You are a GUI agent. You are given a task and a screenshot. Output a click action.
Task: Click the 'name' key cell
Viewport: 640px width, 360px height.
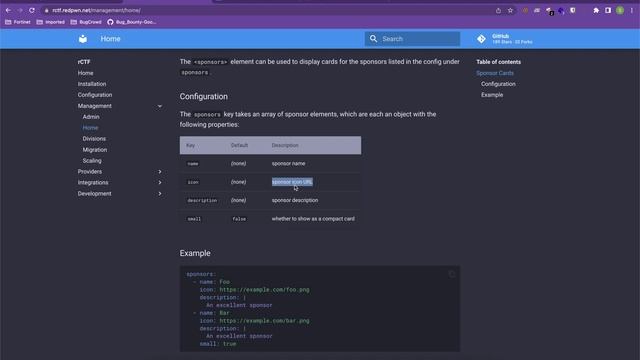[x=193, y=164]
